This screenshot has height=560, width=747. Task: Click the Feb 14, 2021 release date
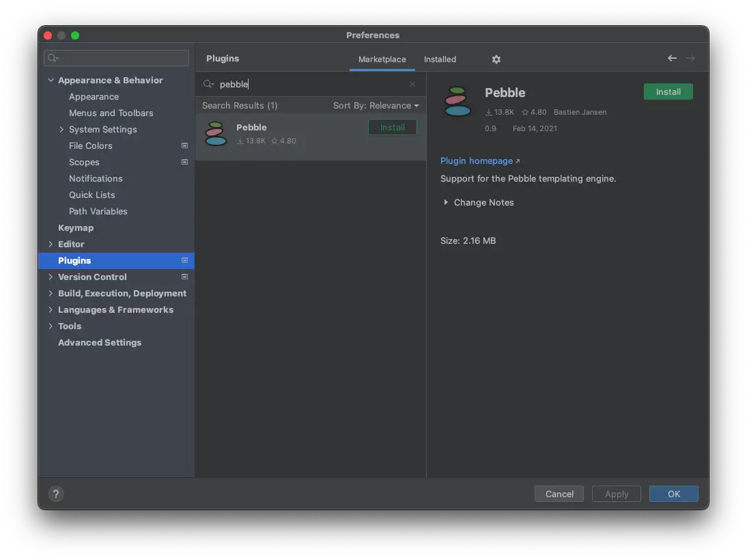(x=535, y=128)
